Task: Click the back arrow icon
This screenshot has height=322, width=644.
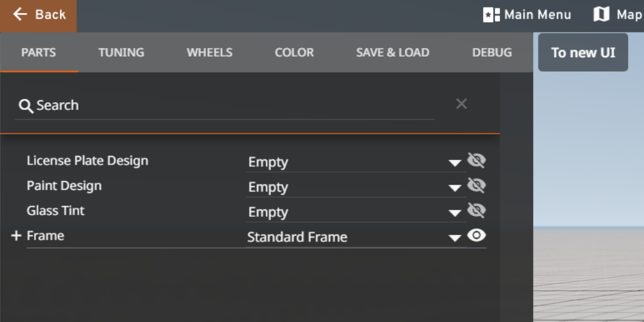Action: pos(20,15)
